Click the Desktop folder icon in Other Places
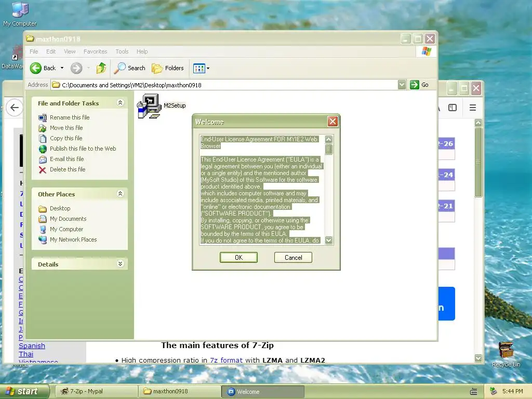The image size is (532, 399). (43, 209)
